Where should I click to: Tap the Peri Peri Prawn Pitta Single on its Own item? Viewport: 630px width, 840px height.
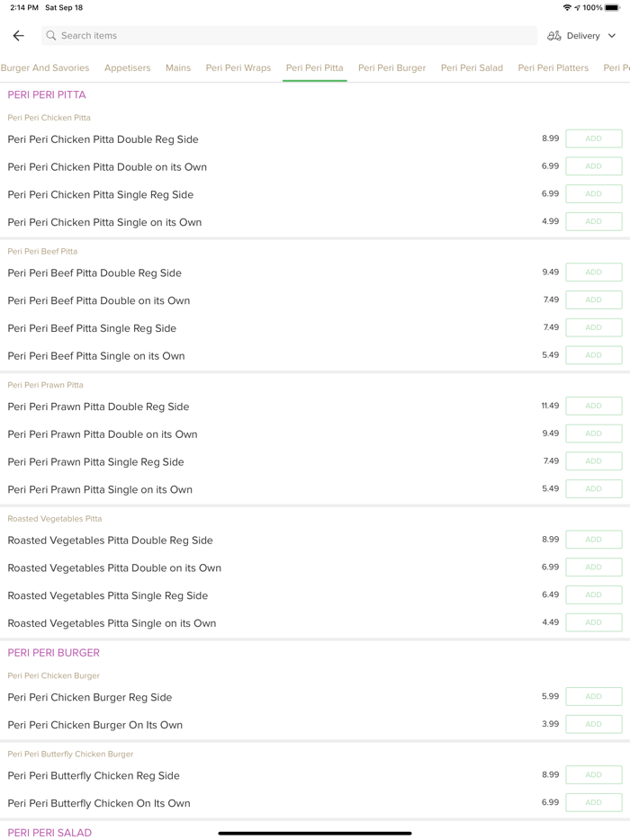click(100, 489)
